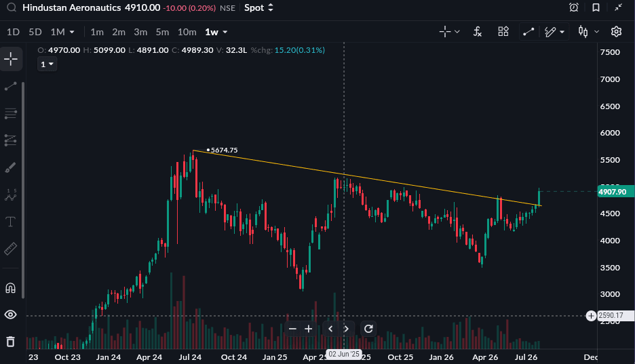The width and height of the screenshot is (635, 364).
Task: Activate the crosshair tool in the left sidebar
Action: (11, 59)
